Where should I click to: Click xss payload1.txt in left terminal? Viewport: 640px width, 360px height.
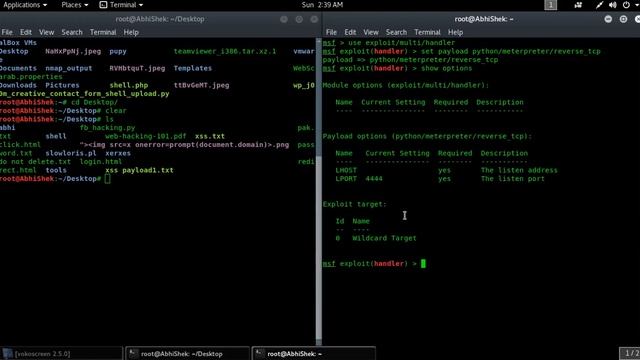click(x=139, y=170)
